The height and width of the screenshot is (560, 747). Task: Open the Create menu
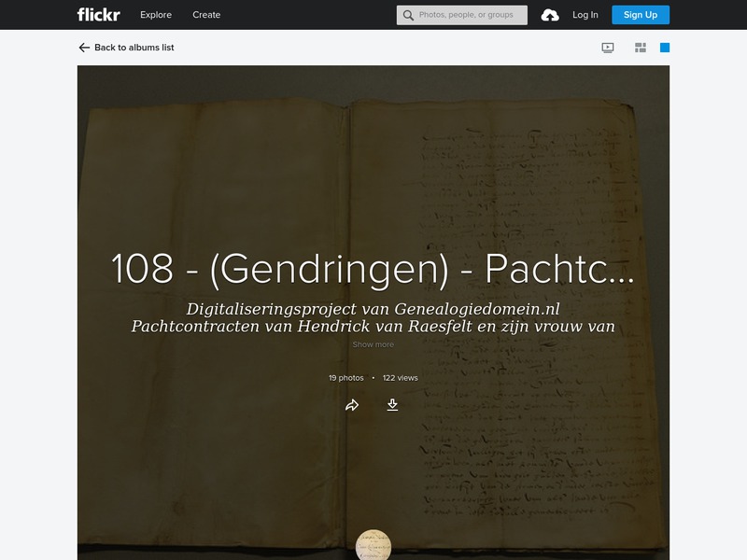[206, 14]
